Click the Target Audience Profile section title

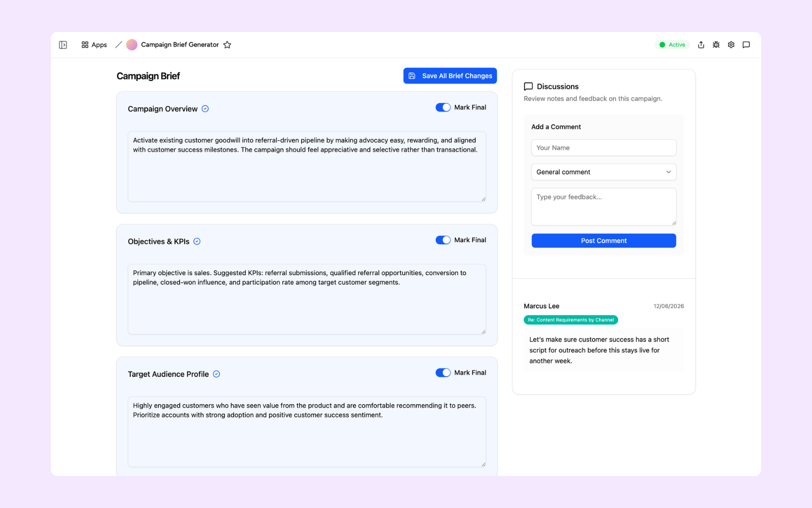point(168,374)
